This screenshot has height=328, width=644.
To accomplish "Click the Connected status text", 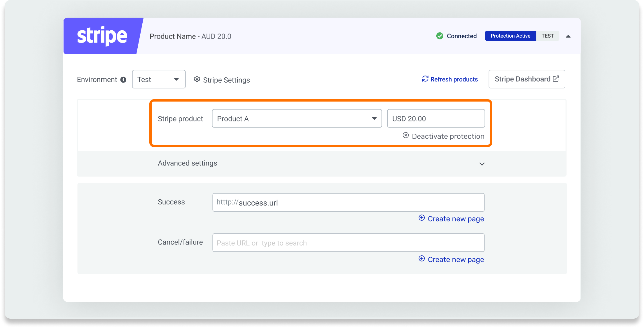I will pyautogui.click(x=462, y=36).
